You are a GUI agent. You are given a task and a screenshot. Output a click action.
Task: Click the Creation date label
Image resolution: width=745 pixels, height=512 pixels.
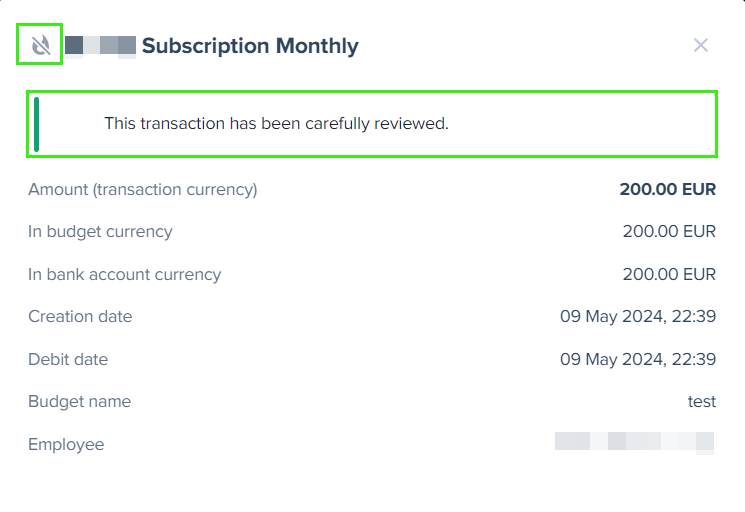80,316
